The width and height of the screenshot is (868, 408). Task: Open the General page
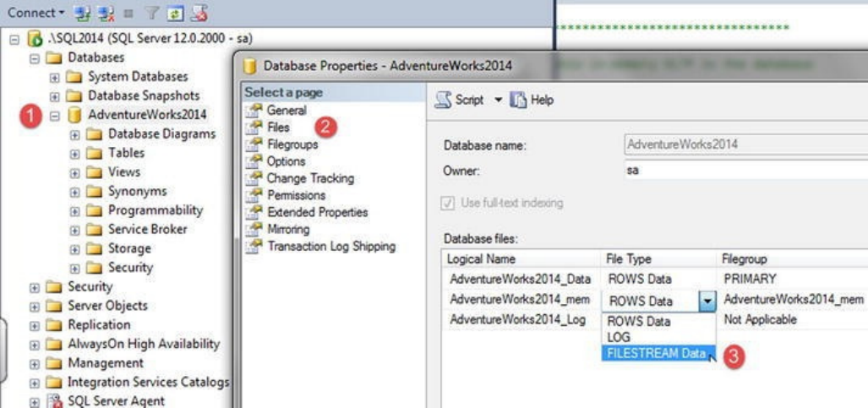(x=287, y=110)
